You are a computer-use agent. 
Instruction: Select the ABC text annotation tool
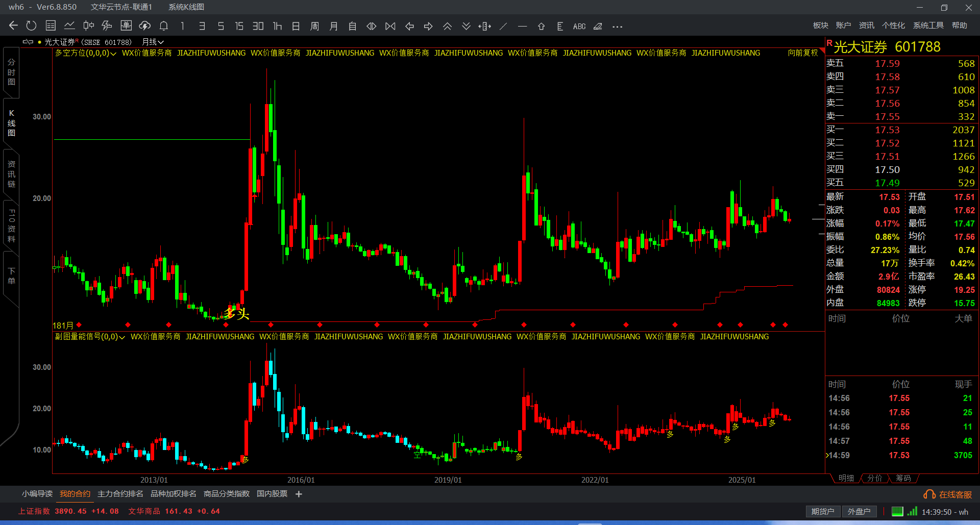[x=579, y=26]
